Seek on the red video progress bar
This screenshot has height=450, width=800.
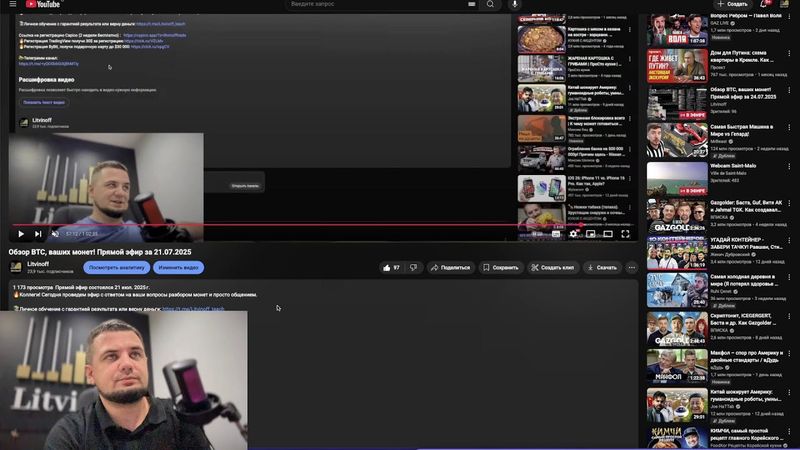point(300,225)
